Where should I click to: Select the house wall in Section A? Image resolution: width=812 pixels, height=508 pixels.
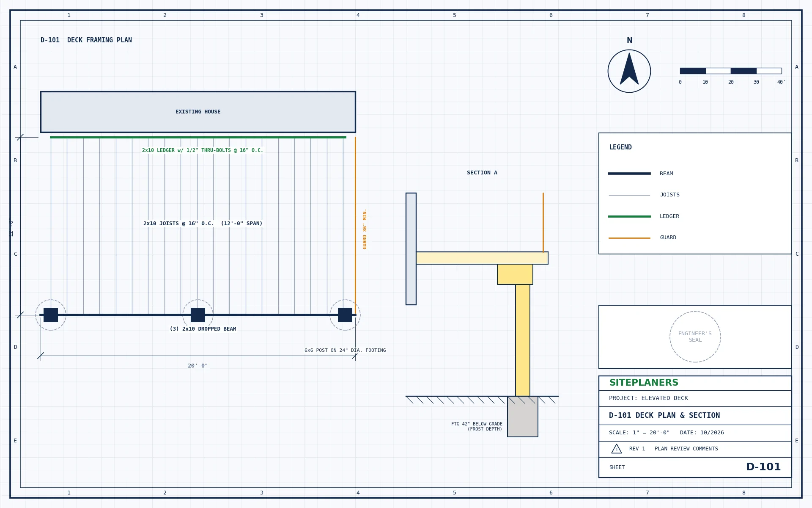411,249
